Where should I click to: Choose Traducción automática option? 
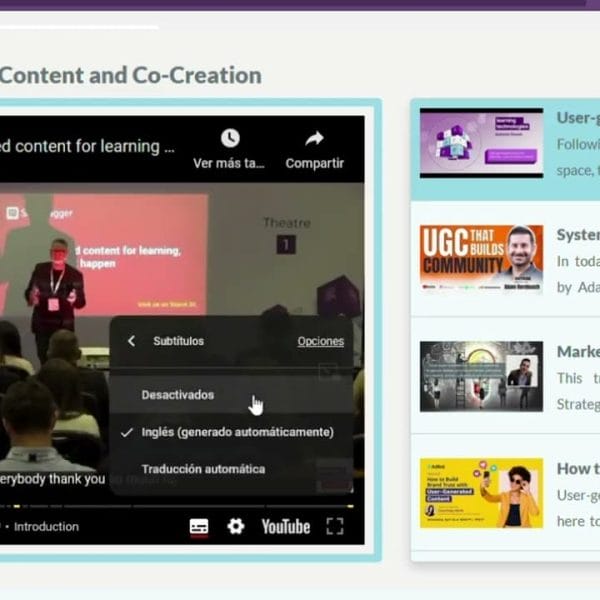click(231, 469)
